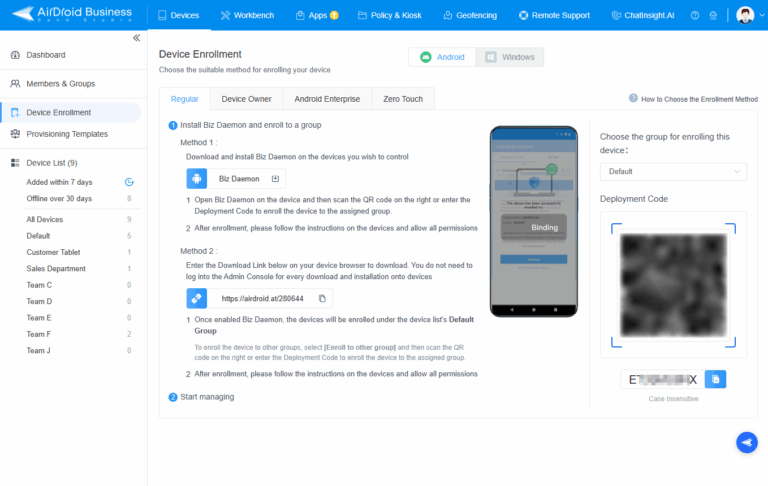Open the group dropdown showing Default
The height and width of the screenshot is (486, 768).
[673, 171]
